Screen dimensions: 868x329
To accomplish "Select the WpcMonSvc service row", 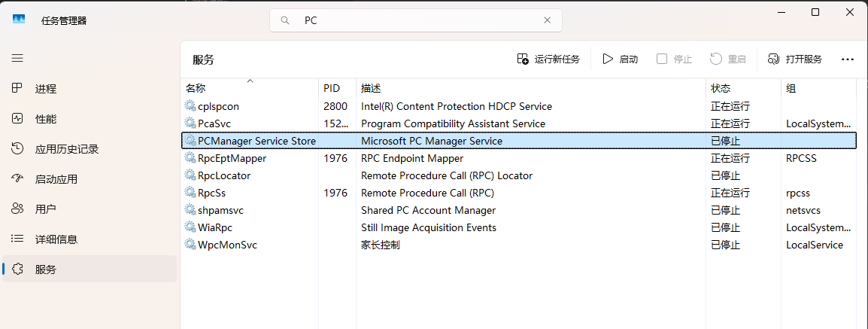I will click(x=227, y=245).
